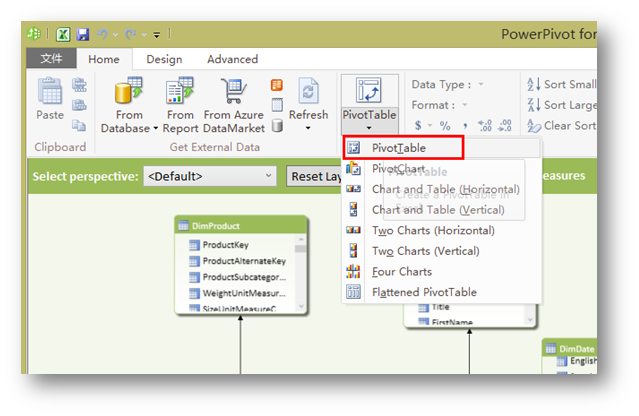The height and width of the screenshot is (416, 639).
Task: Switch to the Home tab
Action: (104, 59)
